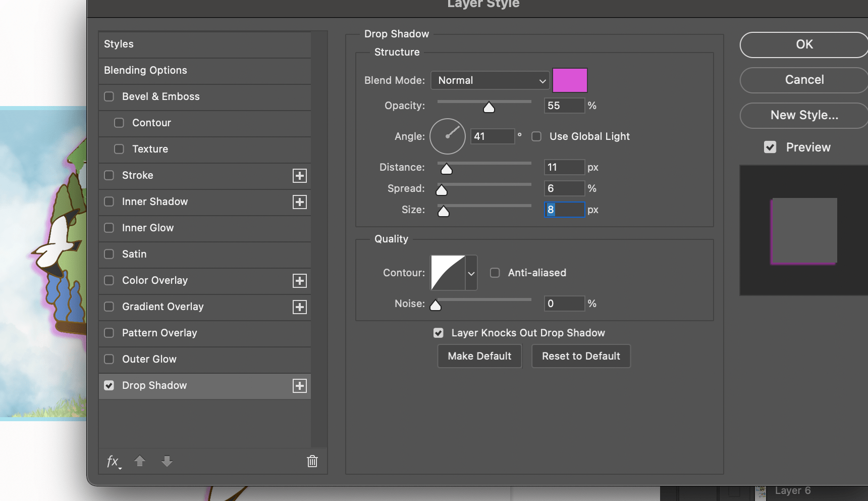This screenshot has height=501, width=868.
Task: Click the Make Default button
Action: (x=479, y=356)
